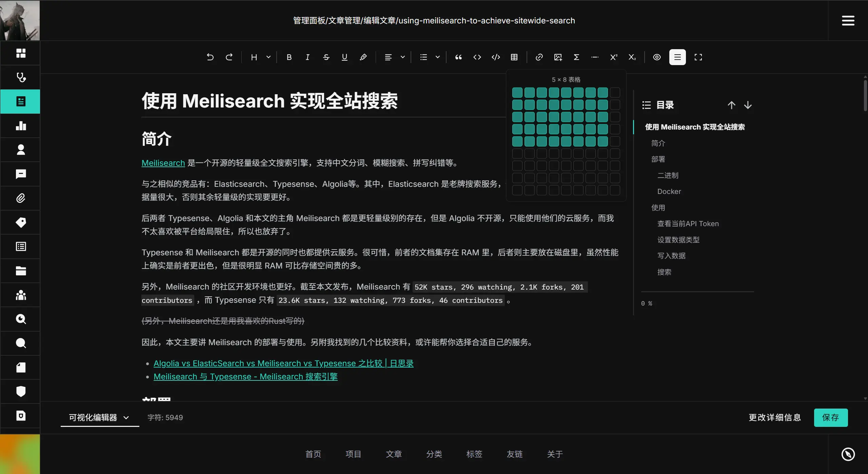Select top-left cell in table size grid
This screenshot has width=868, height=474.
517,92
